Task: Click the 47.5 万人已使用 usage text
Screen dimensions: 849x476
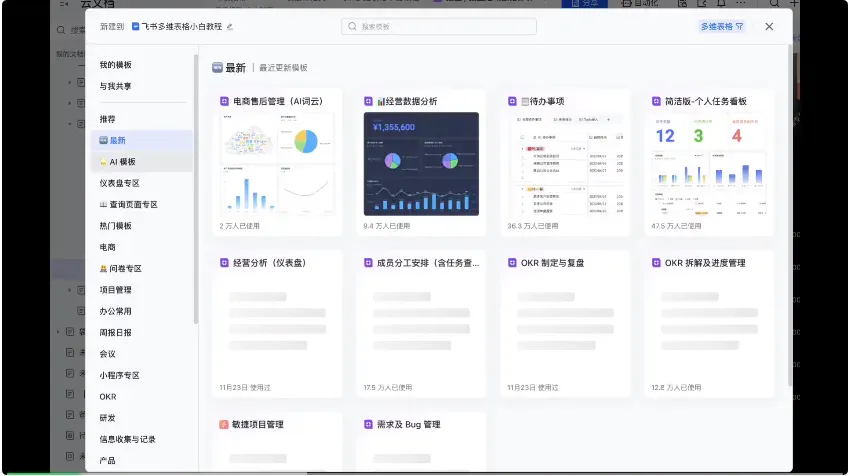Action: click(676, 226)
